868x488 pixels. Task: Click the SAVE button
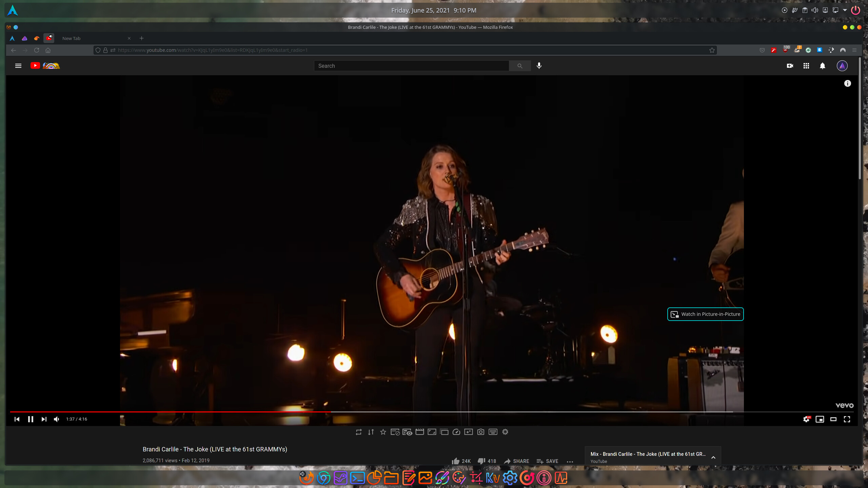point(548,461)
